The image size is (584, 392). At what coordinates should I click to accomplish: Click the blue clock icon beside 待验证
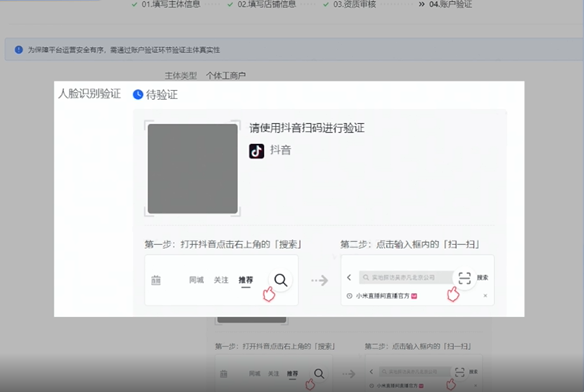point(138,95)
